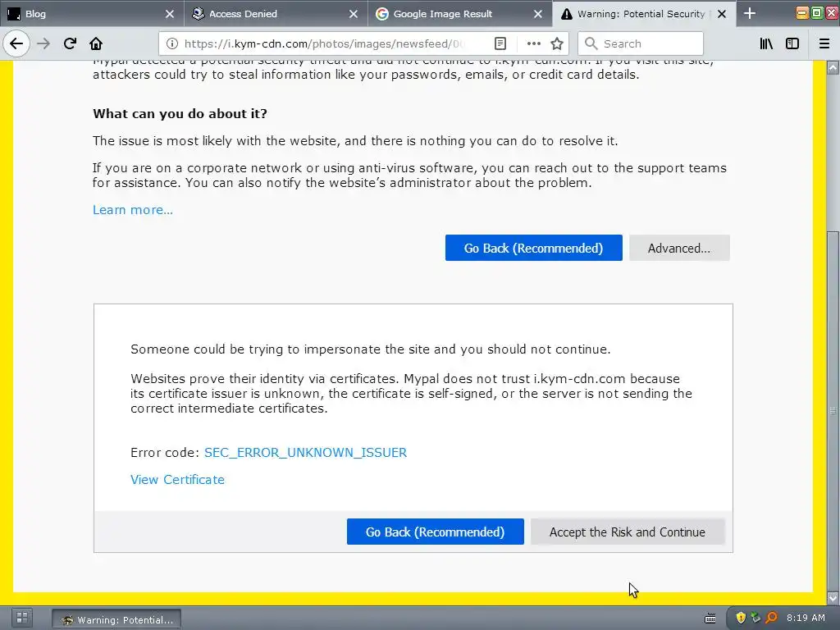Click Go Back (Recommended) in advanced panel
840x630 pixels.
point(435,532)
